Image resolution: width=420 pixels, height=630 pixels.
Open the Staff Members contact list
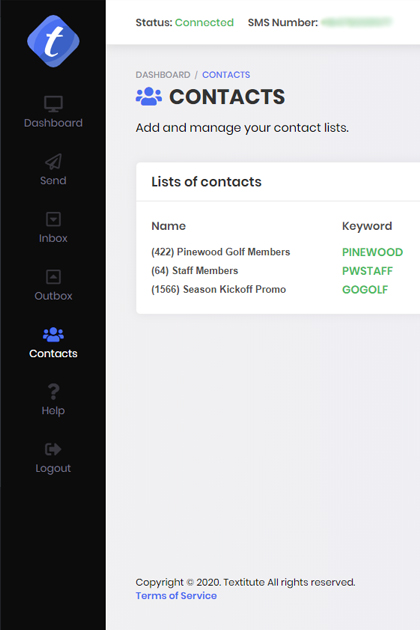195,271
